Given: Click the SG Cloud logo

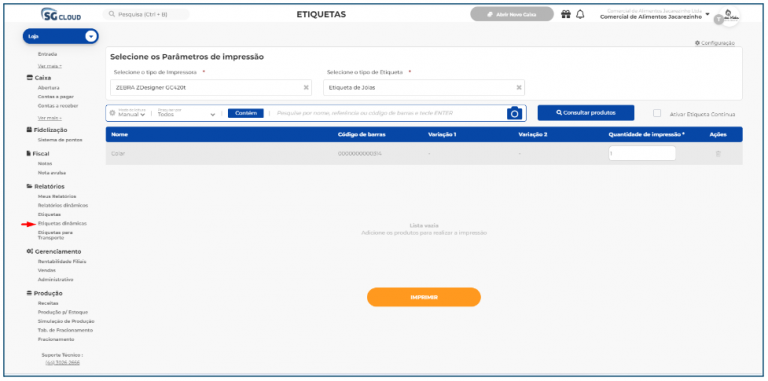Looking at the screenshot, I should click(61, 15).
